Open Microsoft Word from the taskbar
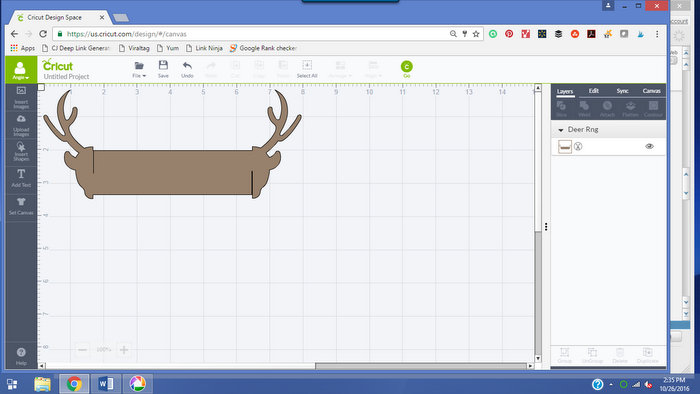Screen dimensions: 700x394 point(105,384)
